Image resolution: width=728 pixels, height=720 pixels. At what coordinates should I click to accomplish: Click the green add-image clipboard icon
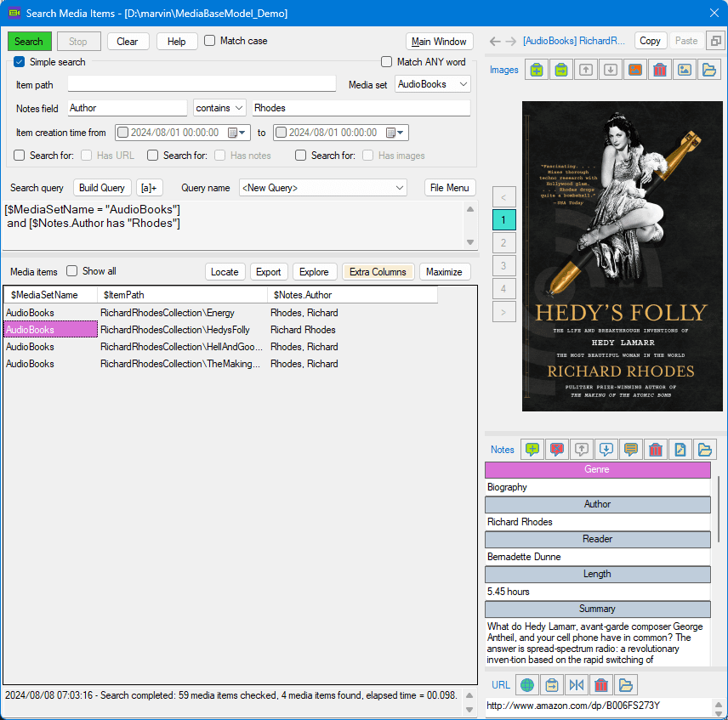click(537, 70)
